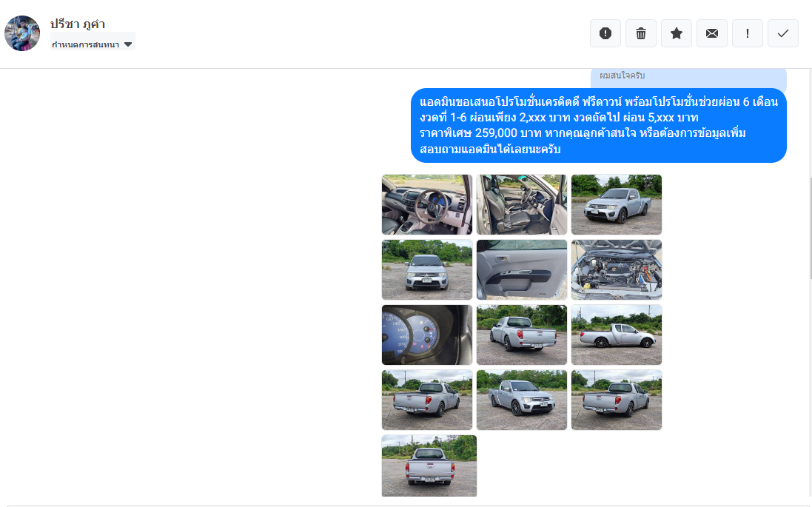Viewport: 812px width, 507px height.
Task: Open the last rear-view pickup photo
Action: coord(429,466)
